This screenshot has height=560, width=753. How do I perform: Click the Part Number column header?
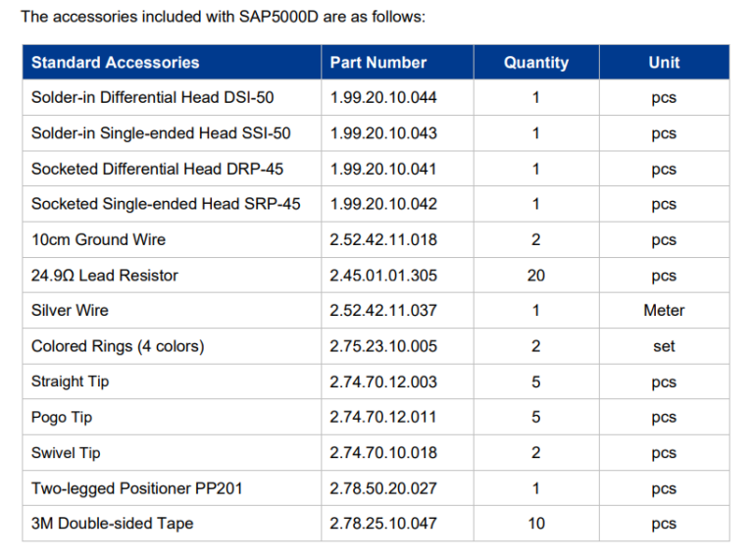click(377, 63)
